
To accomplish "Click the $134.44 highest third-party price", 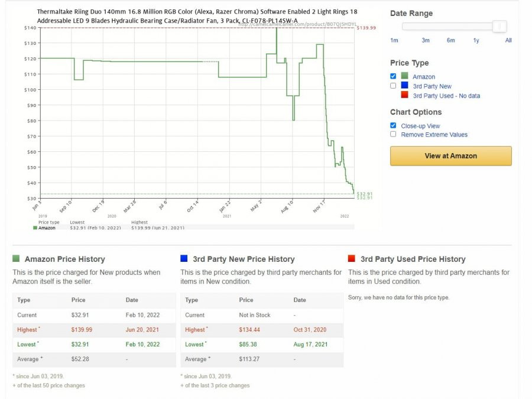I will point(249,329).
